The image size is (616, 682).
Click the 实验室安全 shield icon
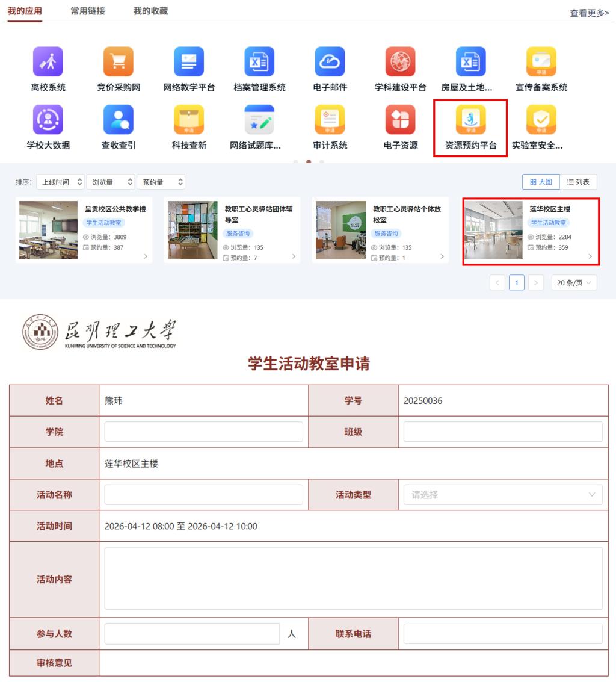tap(541, 120)
